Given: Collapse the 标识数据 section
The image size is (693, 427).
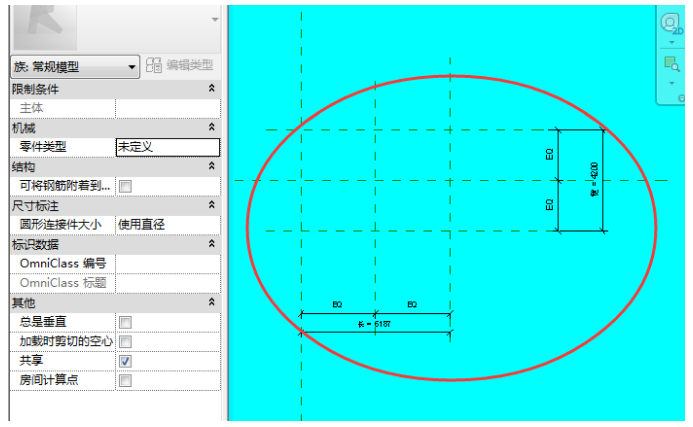Looking at the screenshot, I should pyautogui.click(x=211, y=244).
